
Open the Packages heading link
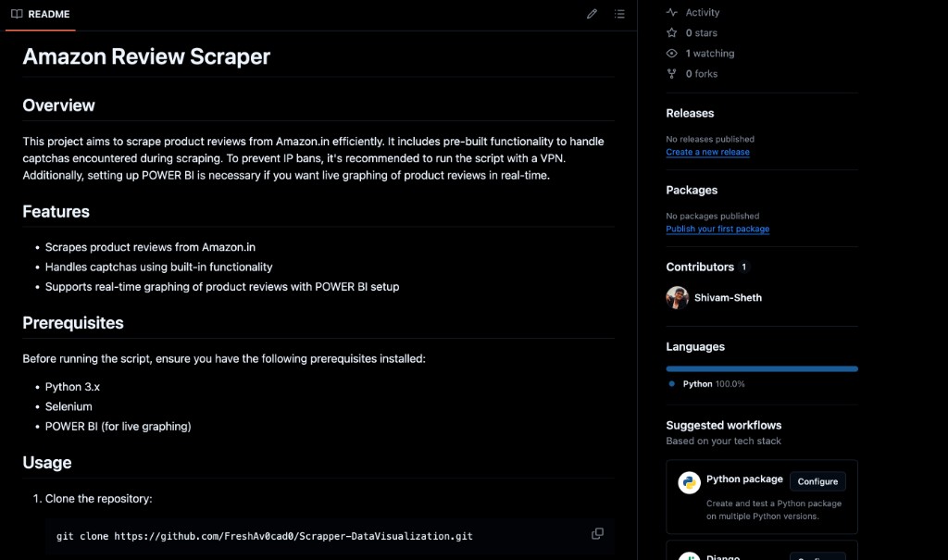tap(692, 190)
